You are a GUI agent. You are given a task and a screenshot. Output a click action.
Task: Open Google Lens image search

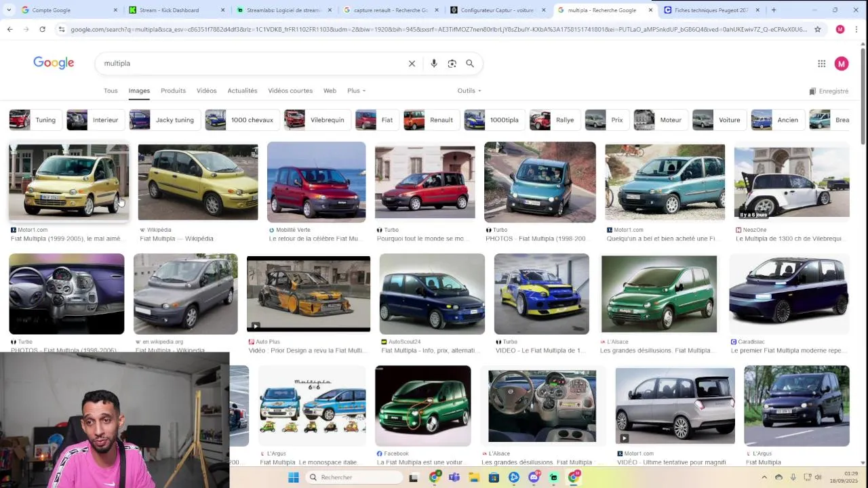pos(452,63)
